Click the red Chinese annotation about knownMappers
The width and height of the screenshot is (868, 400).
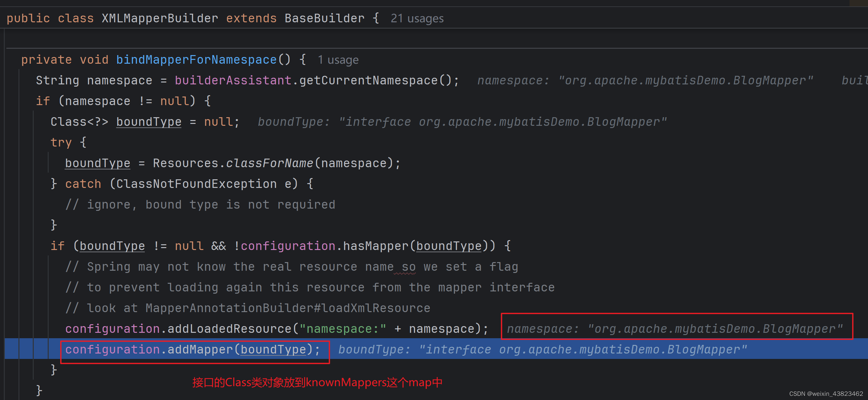click(317, 382)
